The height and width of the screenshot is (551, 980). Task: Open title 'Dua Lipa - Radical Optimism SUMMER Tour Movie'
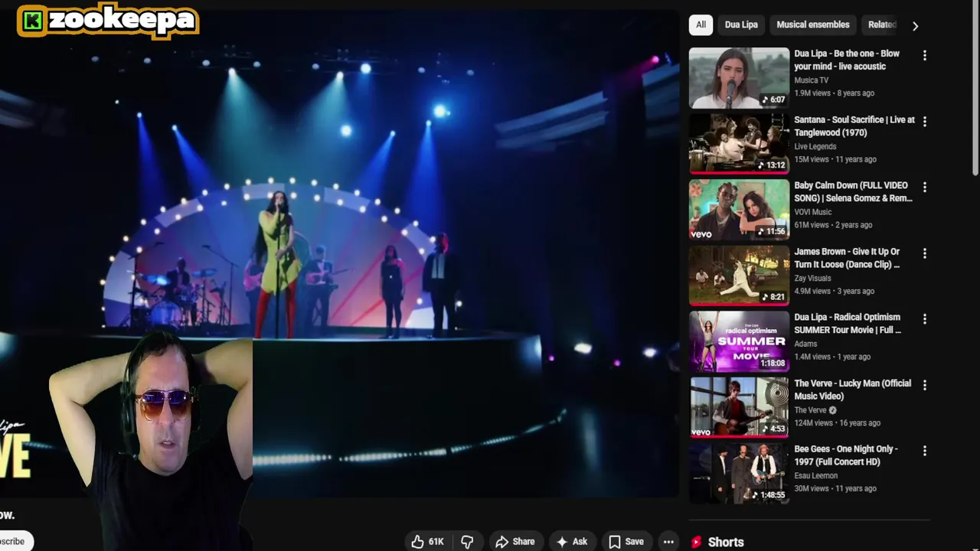[848, 324]
